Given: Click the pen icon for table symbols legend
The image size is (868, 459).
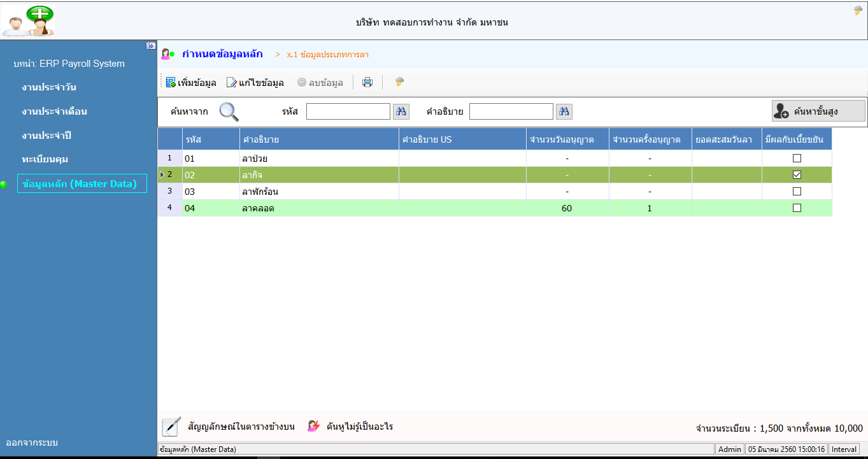Looking at the screenshot, I should (x=171, y=427).
